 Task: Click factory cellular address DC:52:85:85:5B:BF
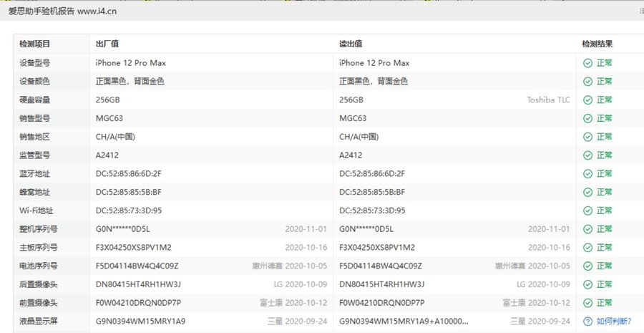tap(129, 192)
